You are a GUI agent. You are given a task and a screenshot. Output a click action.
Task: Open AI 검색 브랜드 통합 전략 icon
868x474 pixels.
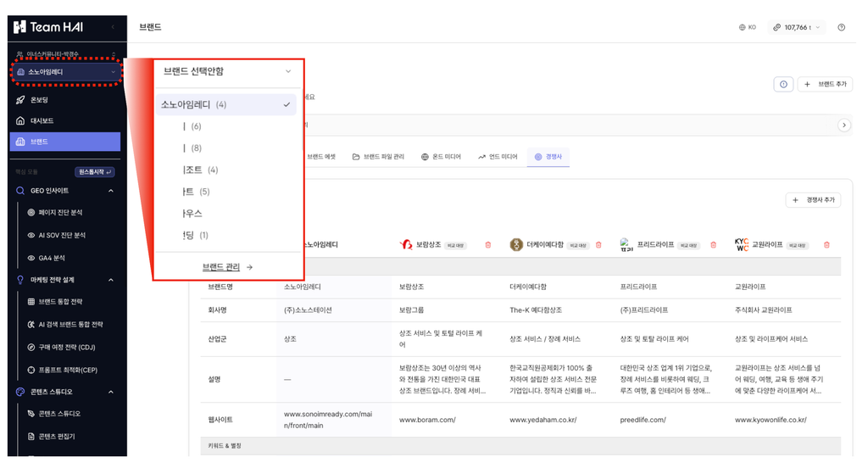(x=31, y=325)
